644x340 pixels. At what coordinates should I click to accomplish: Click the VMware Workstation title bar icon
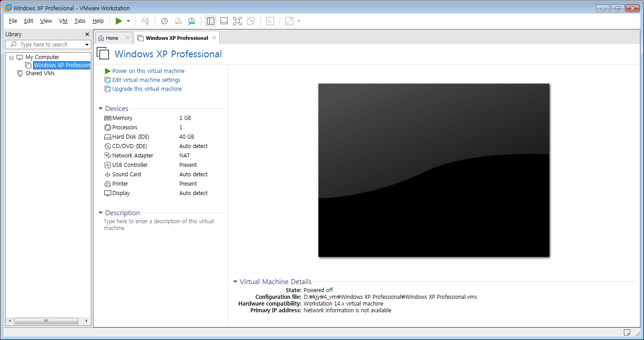click(8, 8)
